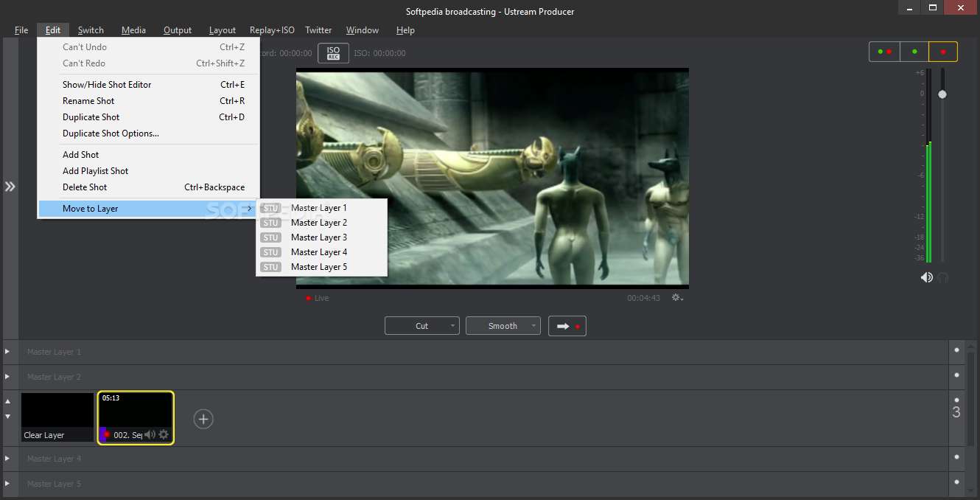Move layer 3 up with the up triangle
The height and width of the screenshot is (500, 980).
[8, 402]
